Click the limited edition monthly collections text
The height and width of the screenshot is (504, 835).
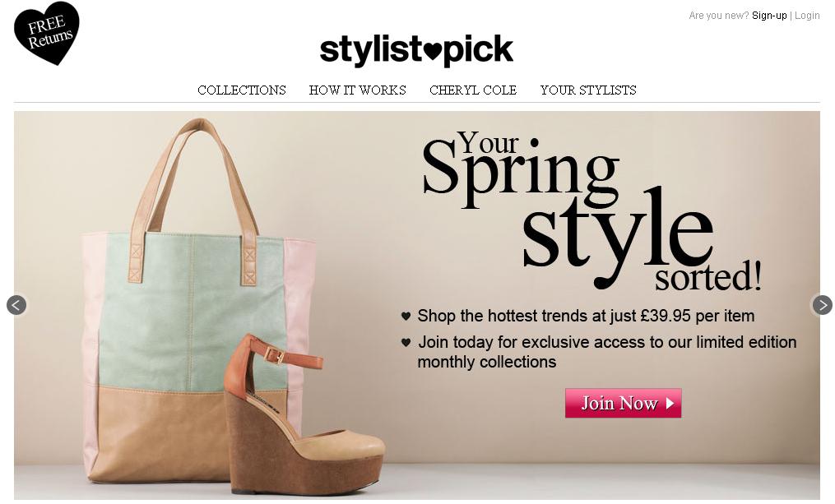pyautogui.click(x=607, y=352)
